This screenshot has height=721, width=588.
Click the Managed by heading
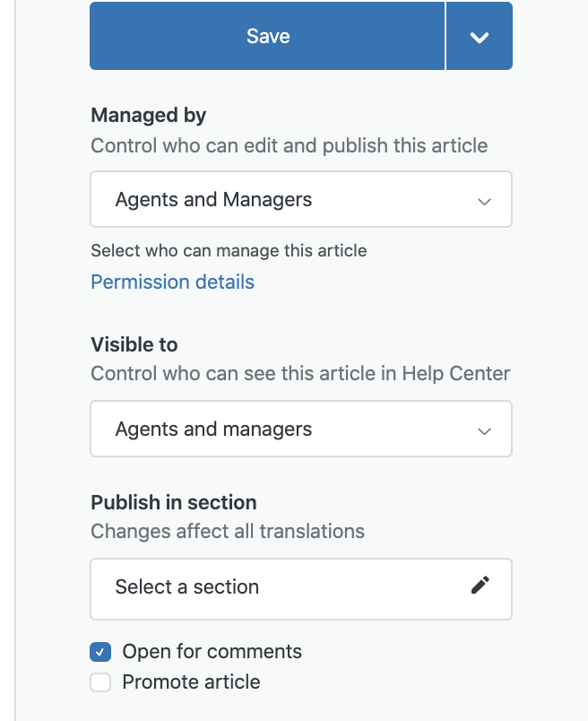(x=148, y=115)
